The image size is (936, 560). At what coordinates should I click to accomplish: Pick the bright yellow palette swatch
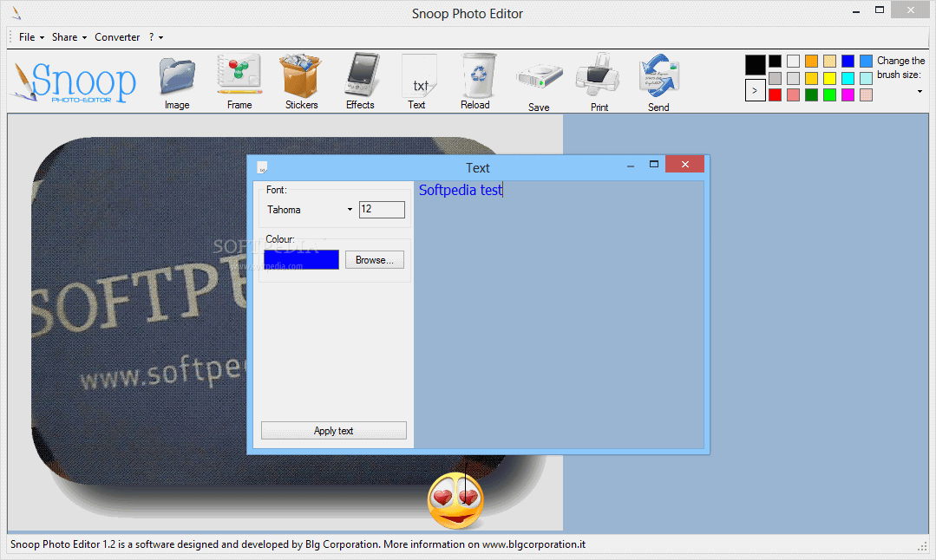tap(830, 78)
